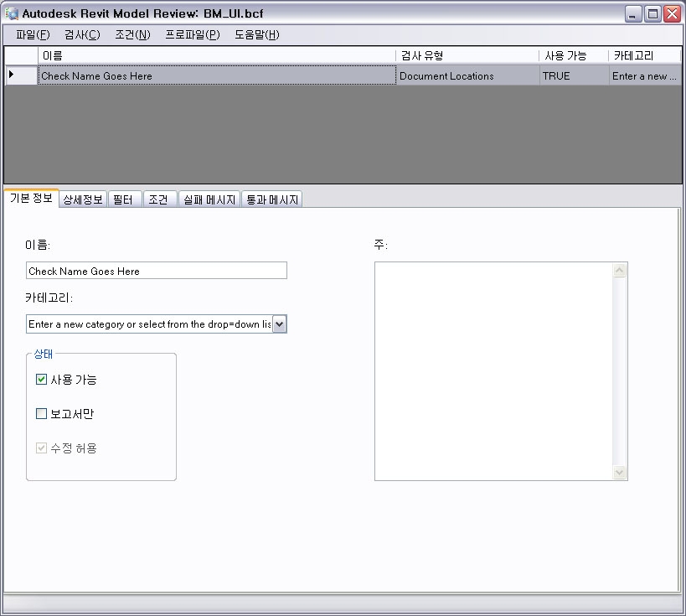Sort by the 이름 column header

click(x=217, y=55)
